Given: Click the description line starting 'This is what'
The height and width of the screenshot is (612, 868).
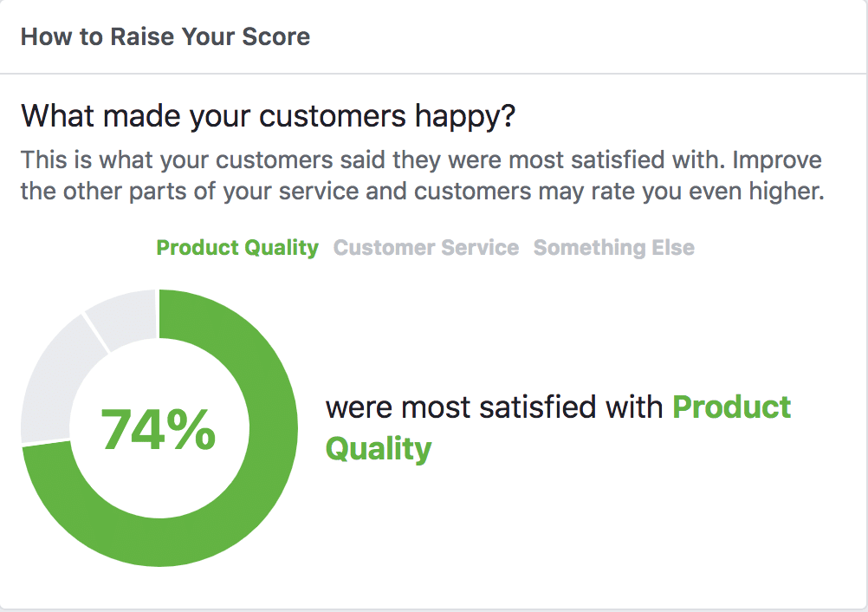Looking at the screenshot, I should 421,160.
